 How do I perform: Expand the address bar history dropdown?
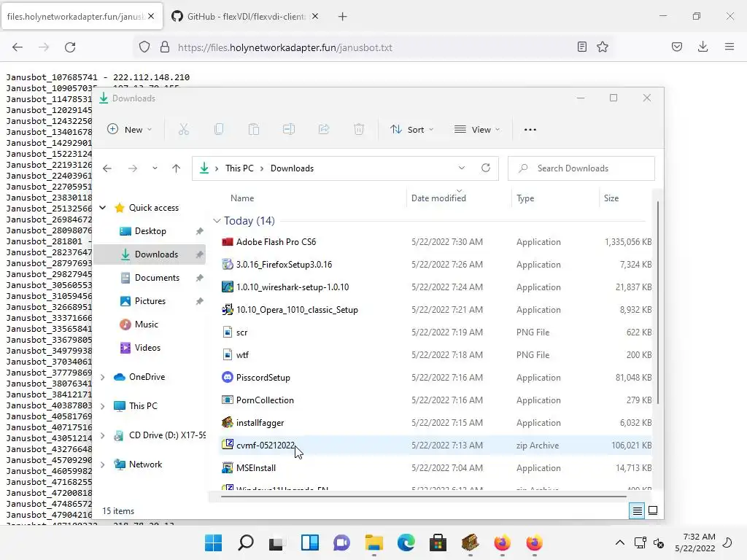coord(462,168)
